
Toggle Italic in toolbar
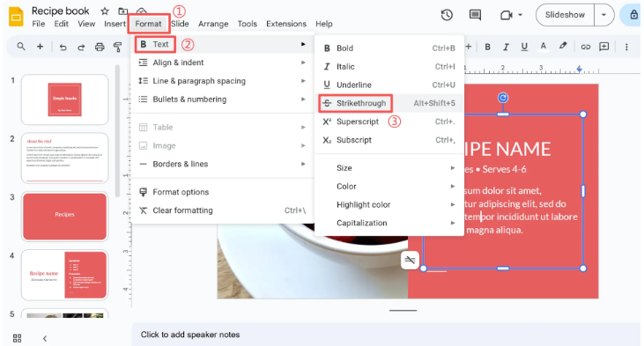click(506, 47)
